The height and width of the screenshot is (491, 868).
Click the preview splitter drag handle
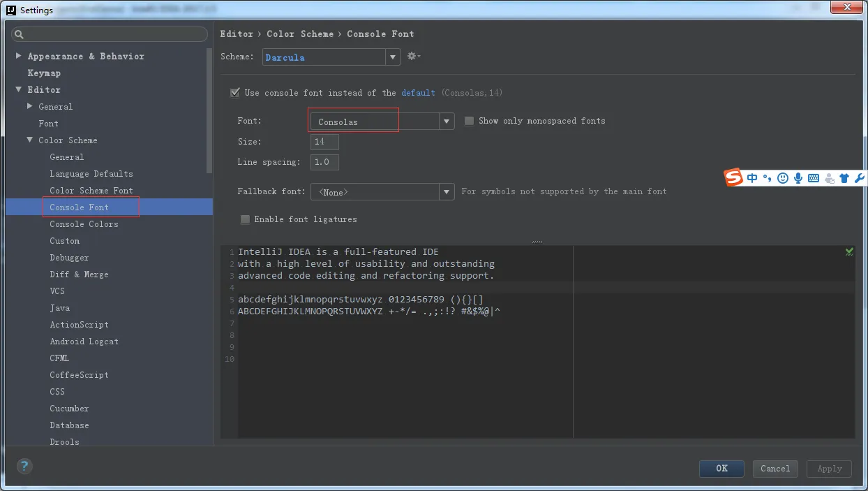pos(537,242)
